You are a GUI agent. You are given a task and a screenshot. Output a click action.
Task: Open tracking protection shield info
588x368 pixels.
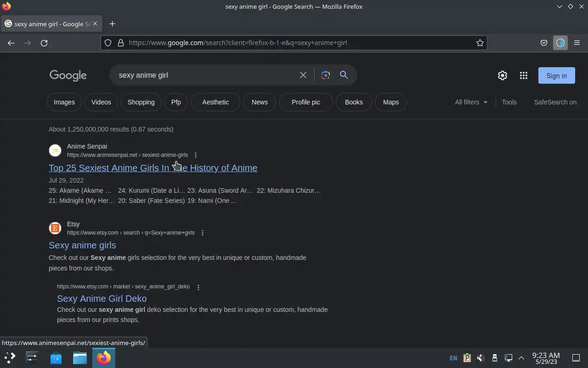[x=108, y=43]
